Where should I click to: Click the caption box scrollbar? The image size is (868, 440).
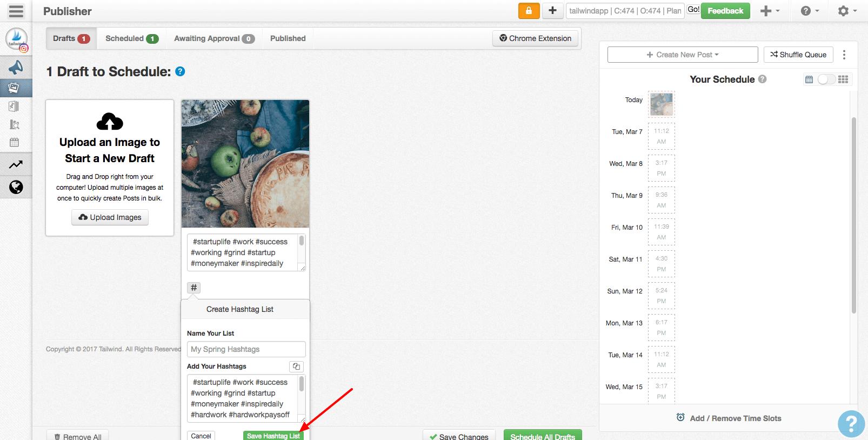302,241
